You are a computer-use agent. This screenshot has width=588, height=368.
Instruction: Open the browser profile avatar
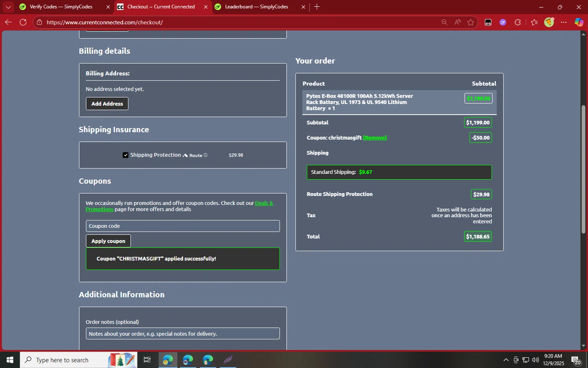(x=549, y=22)
